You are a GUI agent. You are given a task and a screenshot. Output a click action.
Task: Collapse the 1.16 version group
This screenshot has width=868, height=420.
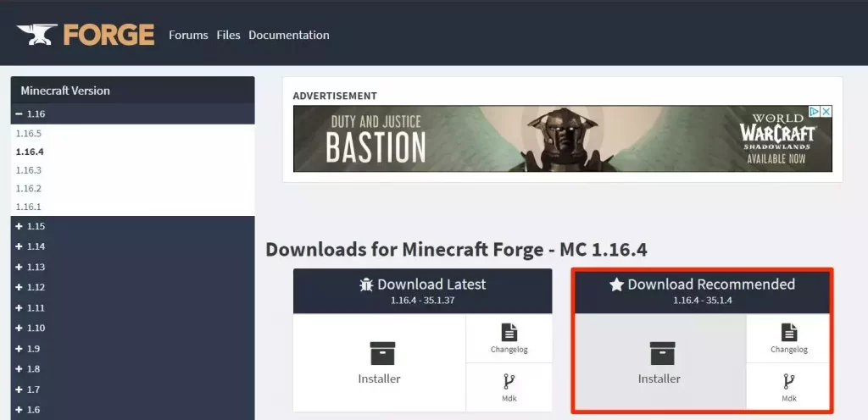[x=19, y=113]
